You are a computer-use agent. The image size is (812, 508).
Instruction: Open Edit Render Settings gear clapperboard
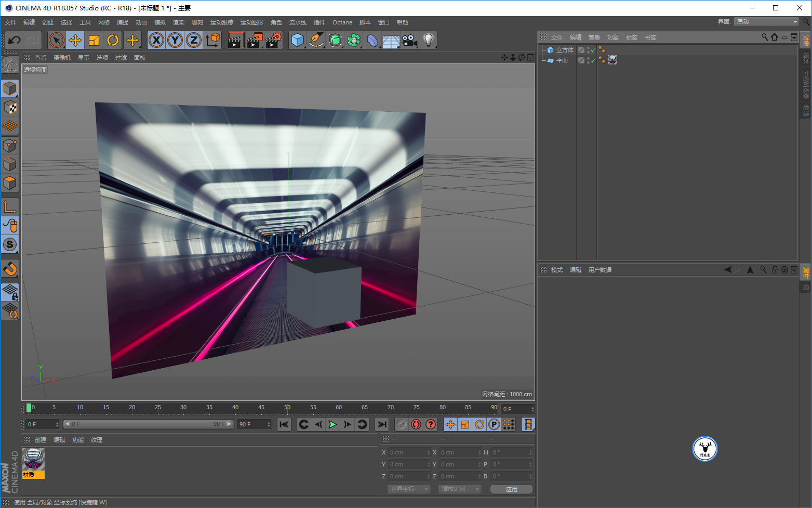coord(274,40)
